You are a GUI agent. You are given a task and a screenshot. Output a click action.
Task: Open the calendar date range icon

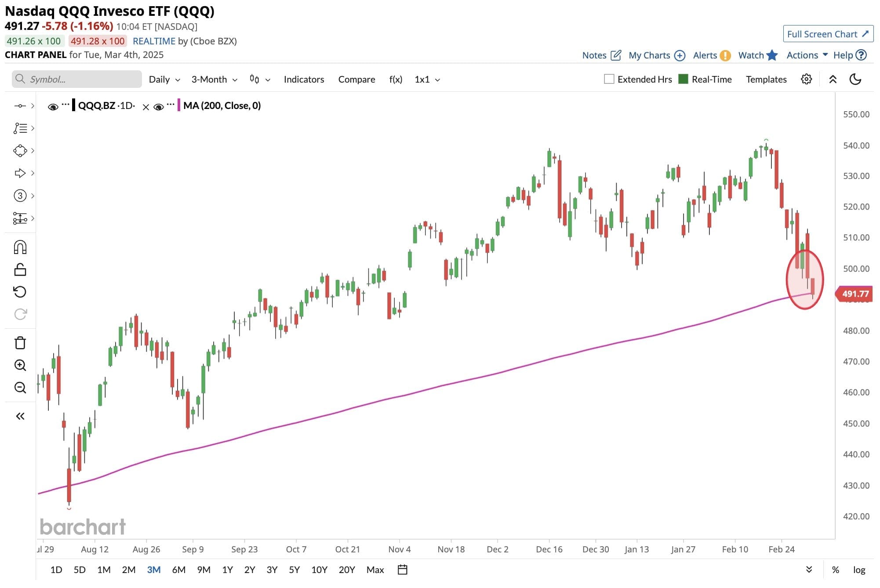tap(402, 570)
